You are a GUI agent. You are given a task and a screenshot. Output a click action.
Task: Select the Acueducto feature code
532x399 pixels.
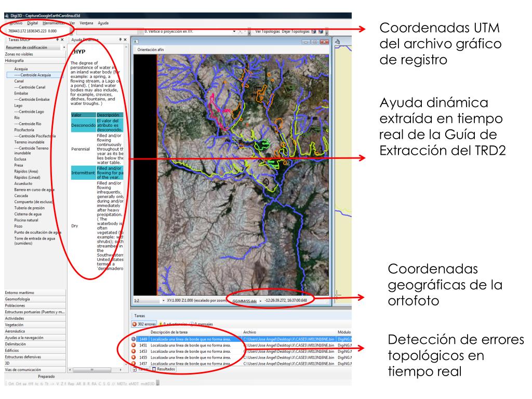[23, 183]
